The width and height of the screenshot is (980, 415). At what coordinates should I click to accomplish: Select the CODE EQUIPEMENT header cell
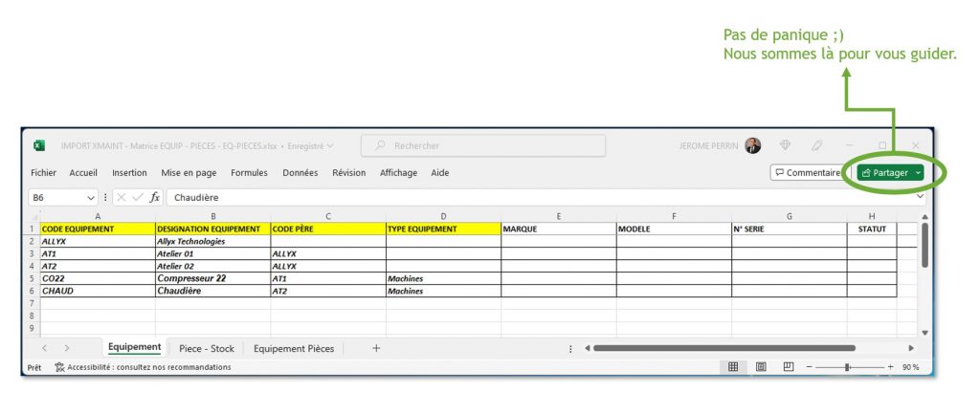click(98, 229)
